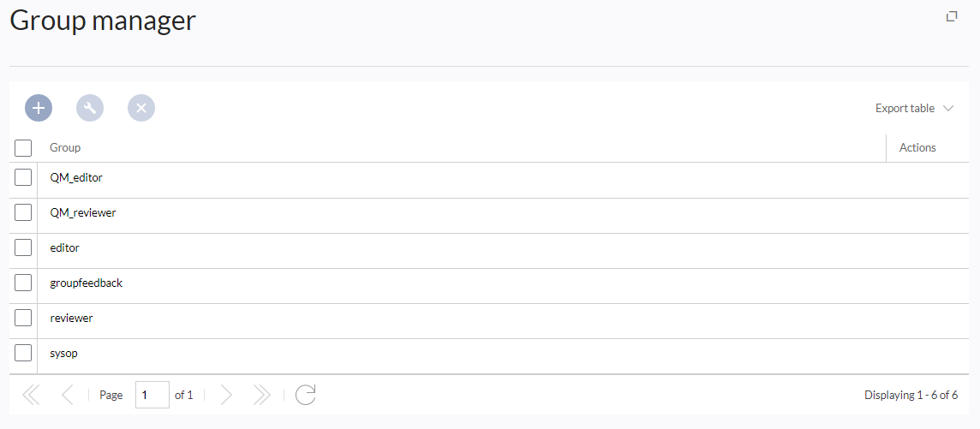The height and width of the screenshot is (429, 980).
Task: Jump to last page double-arrow icon
Action: 261,395
